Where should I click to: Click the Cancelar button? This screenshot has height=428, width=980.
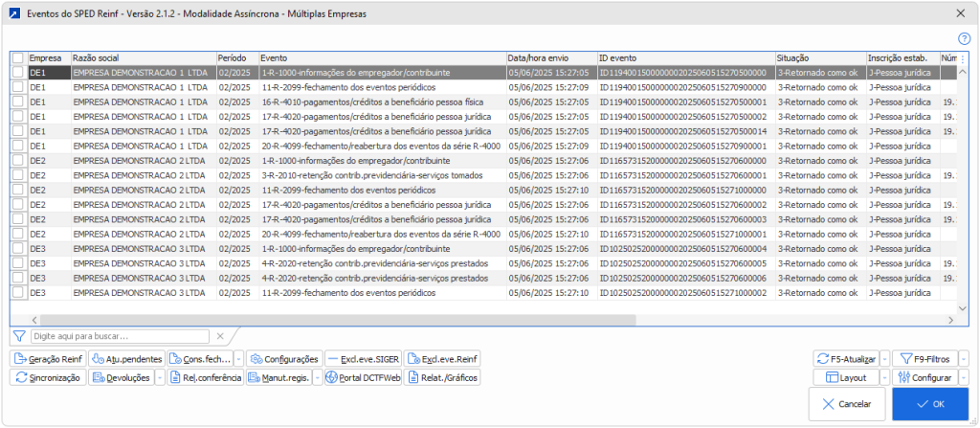point(847,404)
